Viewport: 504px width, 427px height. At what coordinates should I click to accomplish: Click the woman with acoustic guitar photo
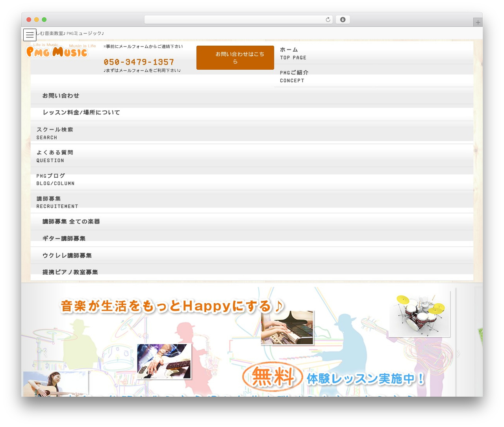coord(55,384)
